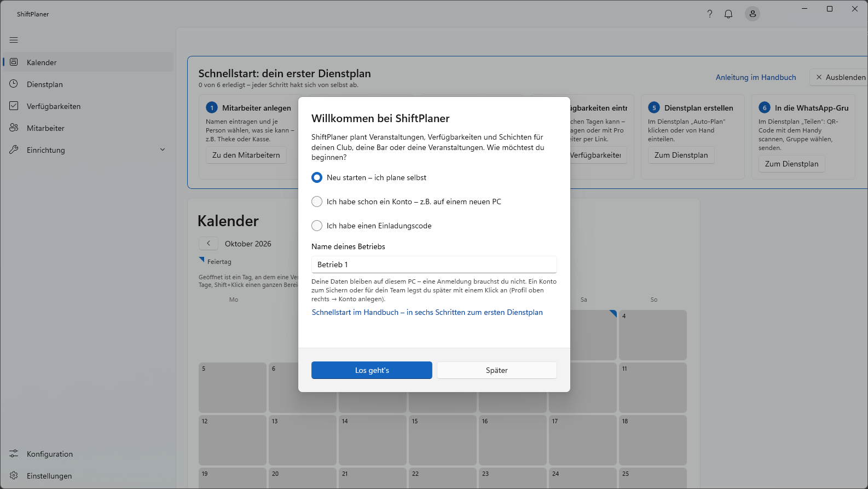This screenshot has width=868, height=489.
Task: Select 'Ich habe einen Einladungscode' option
Action: click(x=372, y=226)
